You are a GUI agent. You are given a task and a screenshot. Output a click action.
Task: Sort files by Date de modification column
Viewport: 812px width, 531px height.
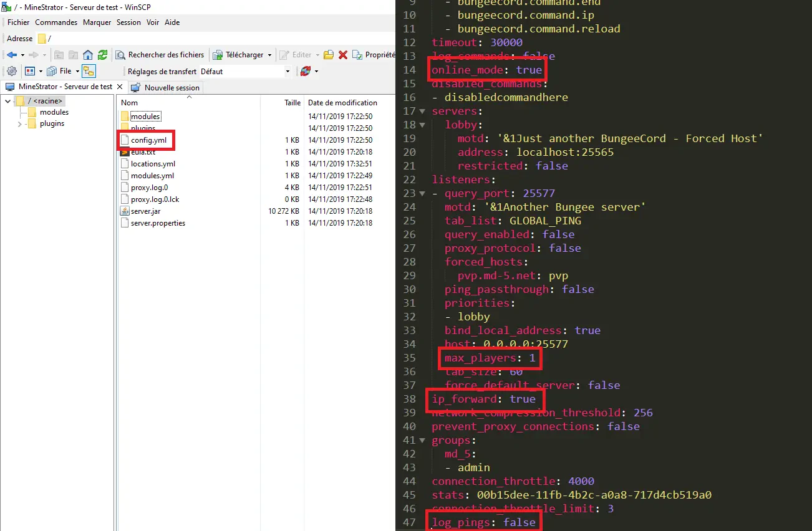[x=342, y=103]
